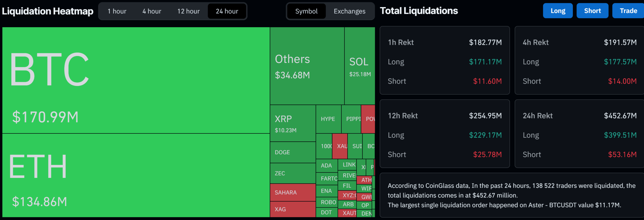
Task: Click the red SAHARA tile
Action: click(293, 193)
